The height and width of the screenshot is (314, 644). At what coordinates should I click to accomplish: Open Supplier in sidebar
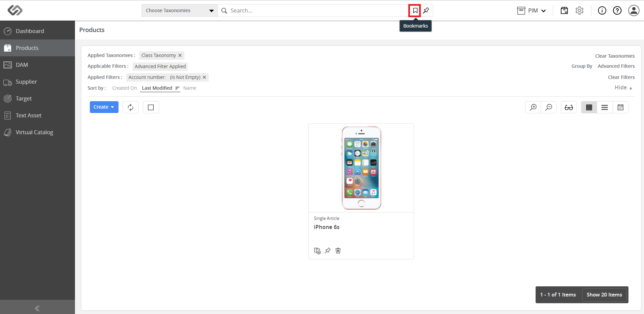[x=37, y=82]
